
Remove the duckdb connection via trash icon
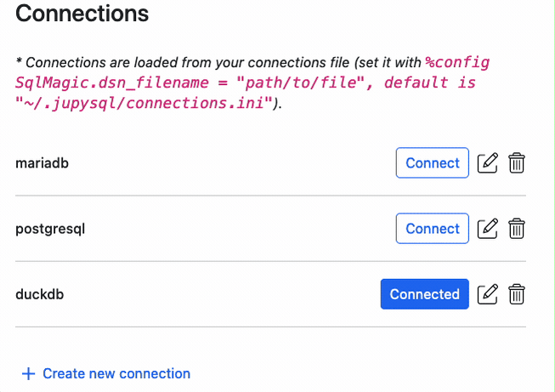(516, 294)
